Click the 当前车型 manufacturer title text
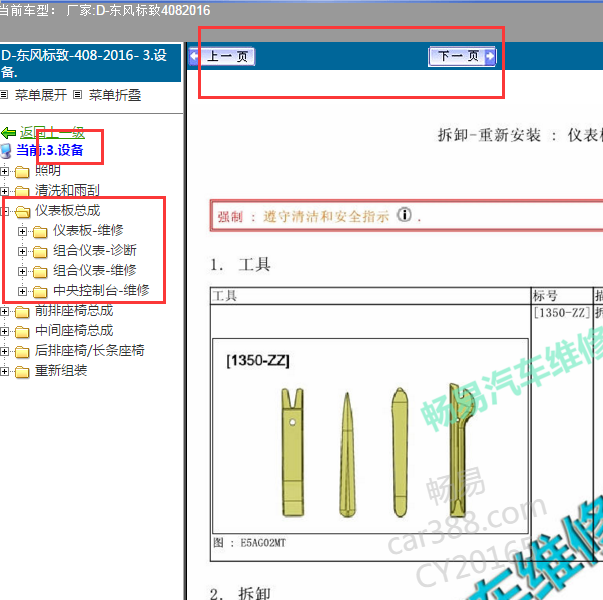 click(105, 10)
